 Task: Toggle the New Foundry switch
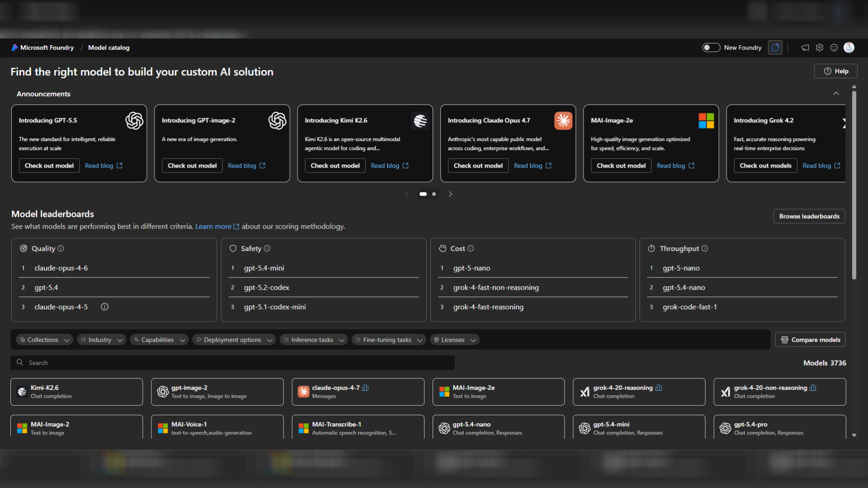click(x=711, y=47)
